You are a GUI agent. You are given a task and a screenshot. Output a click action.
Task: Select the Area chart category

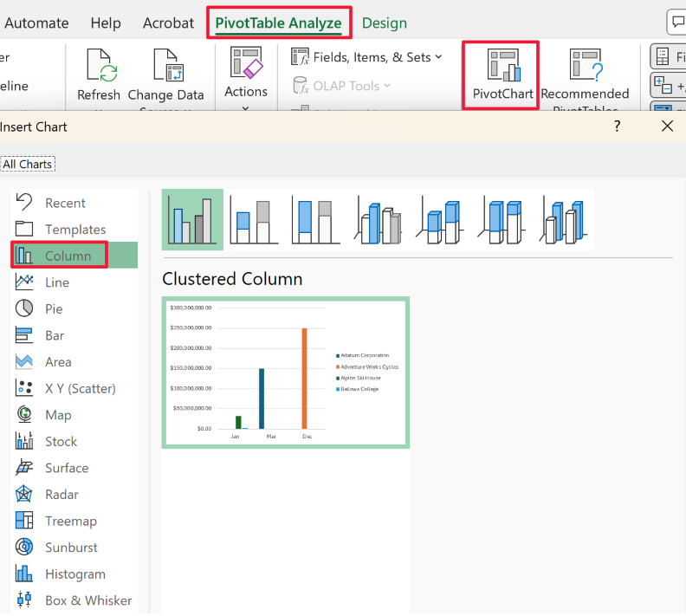click(x=74, y=362)
